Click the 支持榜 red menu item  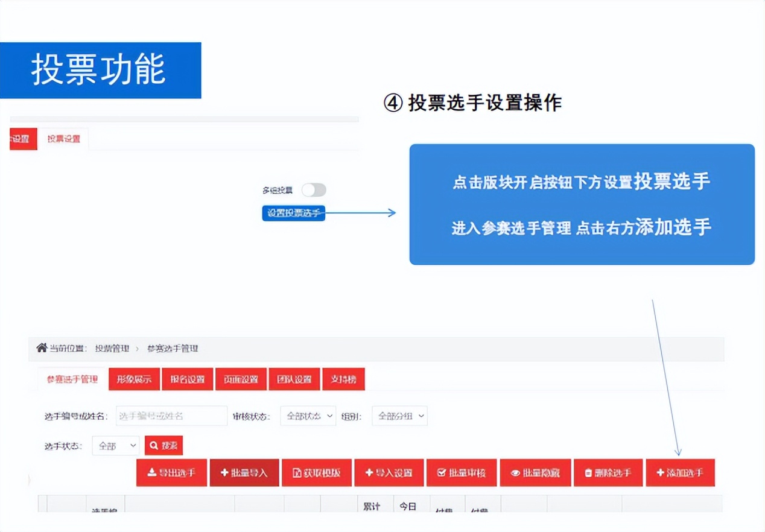343,379
